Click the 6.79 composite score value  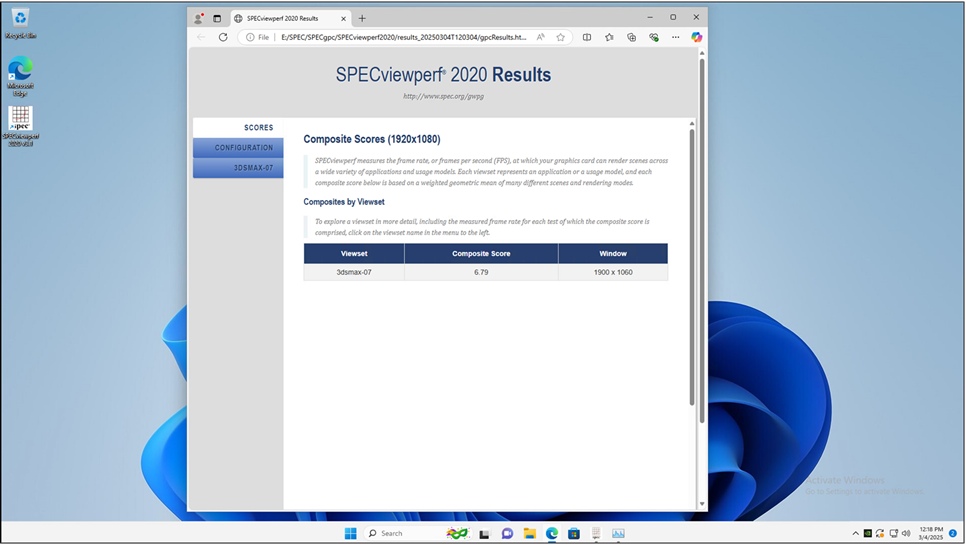coord(481,272)
